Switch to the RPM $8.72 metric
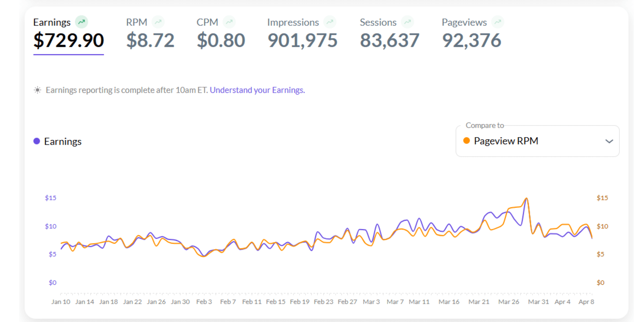This screenshot has height=322, width=644. click(x=150, y=40)
